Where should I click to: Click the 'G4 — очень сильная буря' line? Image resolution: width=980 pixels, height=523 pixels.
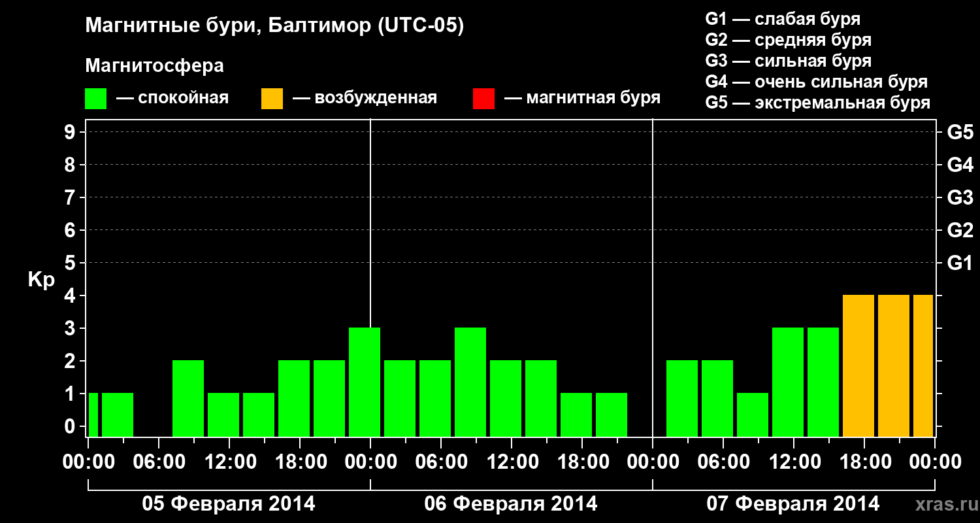tap(817, 82)
